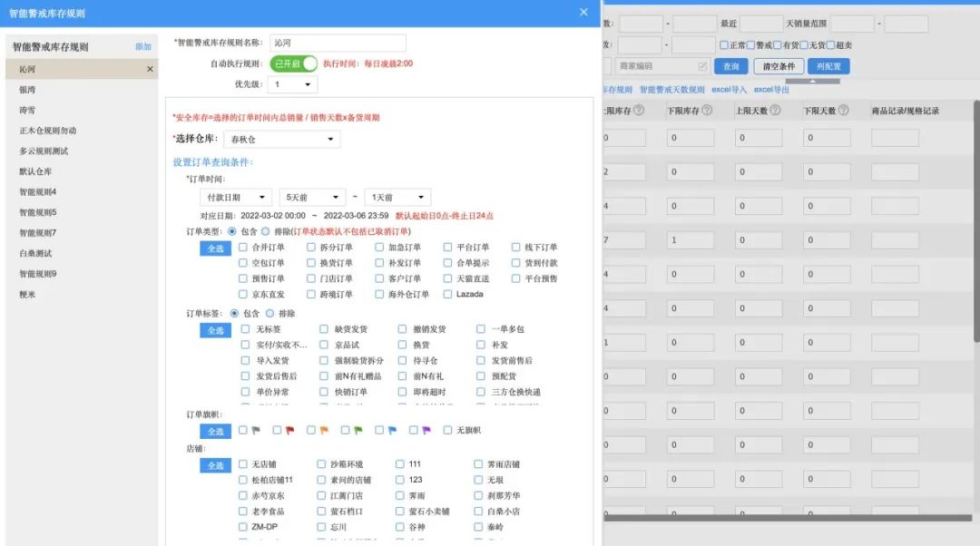Select 默认仓库 in the rule list
The image size is (980, 546).
tap(82, 171)
